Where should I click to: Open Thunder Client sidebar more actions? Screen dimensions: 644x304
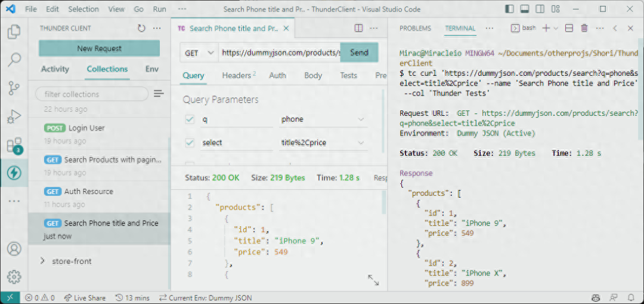tap(156, 29)
